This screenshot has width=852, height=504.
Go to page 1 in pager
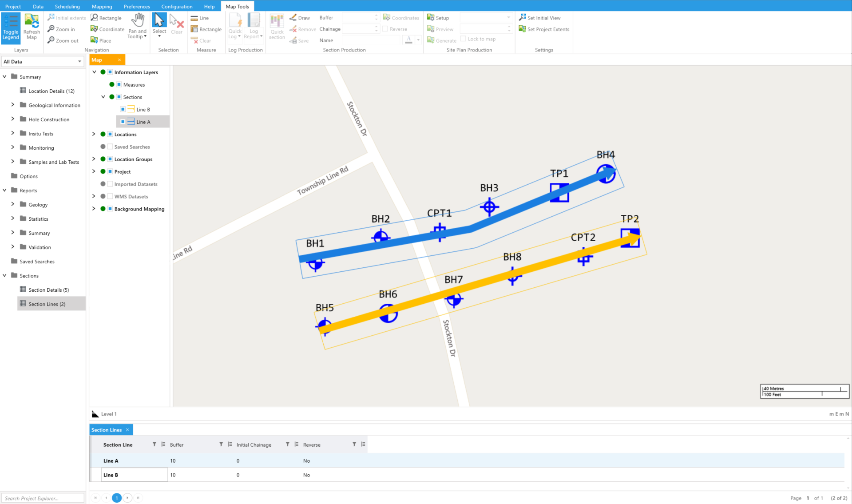point(117,498)
